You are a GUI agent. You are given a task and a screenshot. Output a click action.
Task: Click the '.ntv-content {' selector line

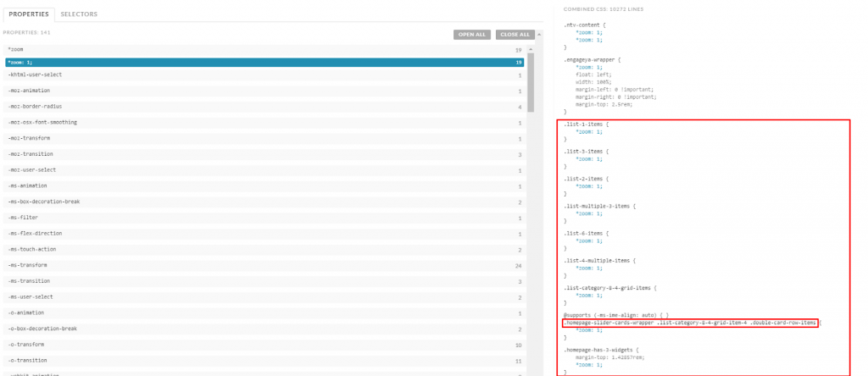[x=583, y=25]
